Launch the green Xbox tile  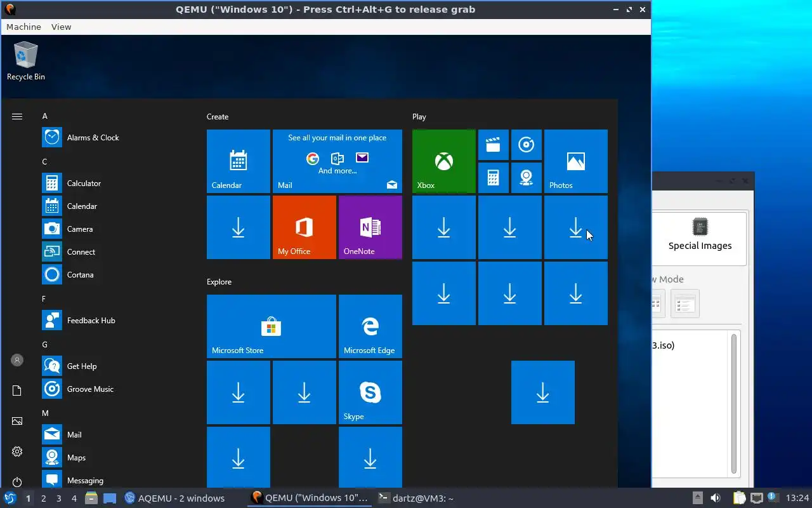444,161
